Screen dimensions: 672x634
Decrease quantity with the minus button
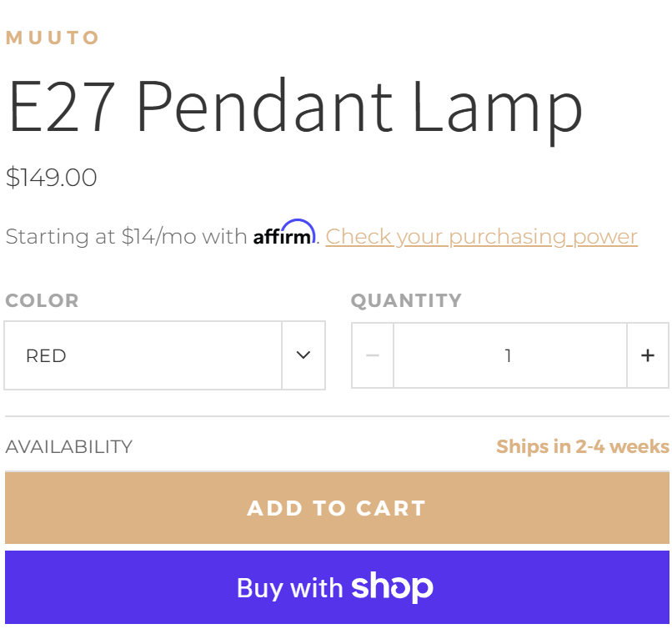[x=373, y=356]
